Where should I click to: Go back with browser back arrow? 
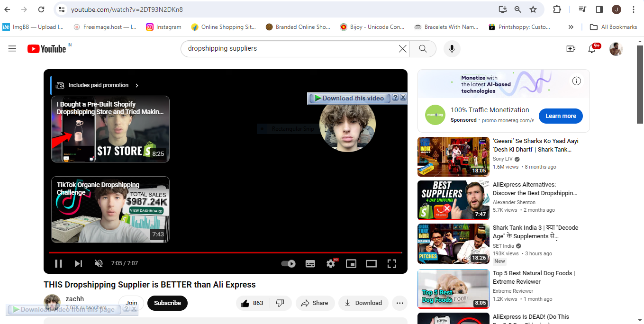pyautogui.click(x=8, y=9)
